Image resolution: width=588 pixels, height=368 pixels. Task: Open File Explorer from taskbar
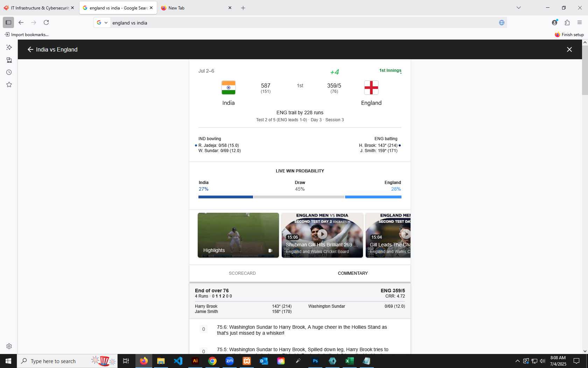tap(161, 361)
